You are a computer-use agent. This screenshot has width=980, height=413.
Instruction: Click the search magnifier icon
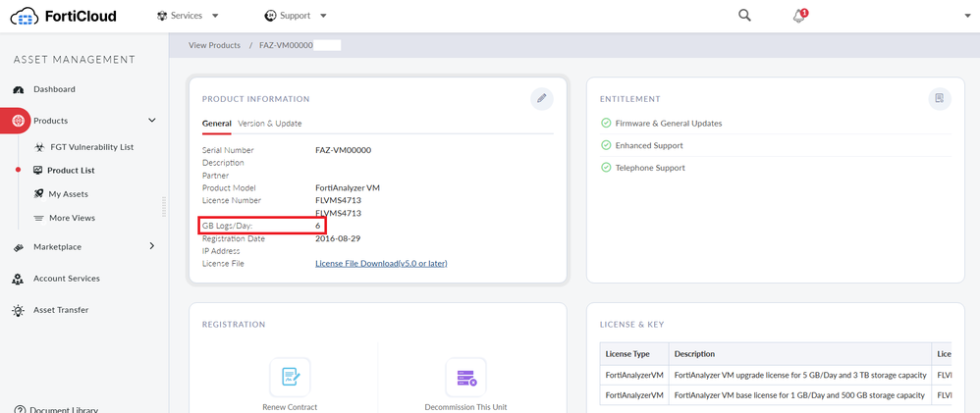[744, 16]
